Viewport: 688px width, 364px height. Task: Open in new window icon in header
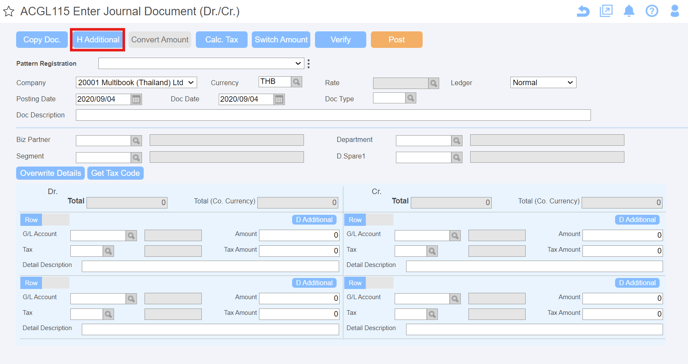[606, 11]
